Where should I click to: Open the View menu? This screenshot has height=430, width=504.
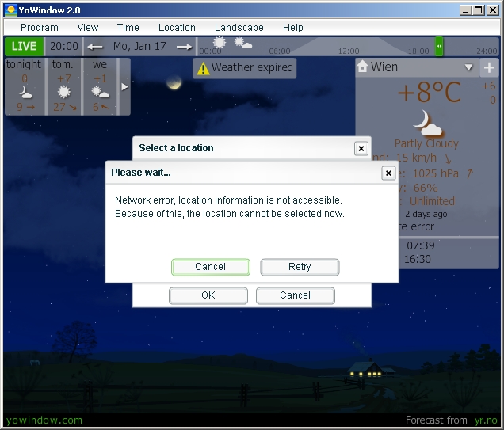[87, 28]
